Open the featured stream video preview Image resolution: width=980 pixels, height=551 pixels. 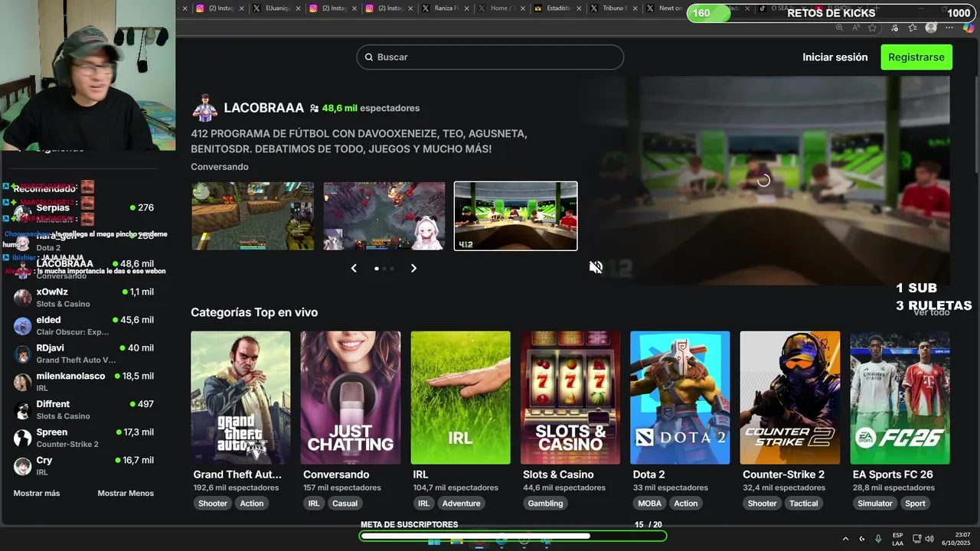[x=763, y=181]
